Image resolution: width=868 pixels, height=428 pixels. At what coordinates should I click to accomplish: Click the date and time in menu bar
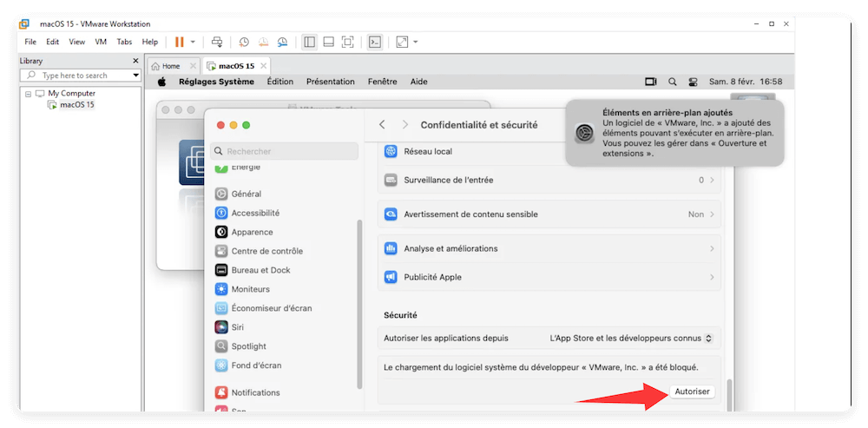click(746, 82)
